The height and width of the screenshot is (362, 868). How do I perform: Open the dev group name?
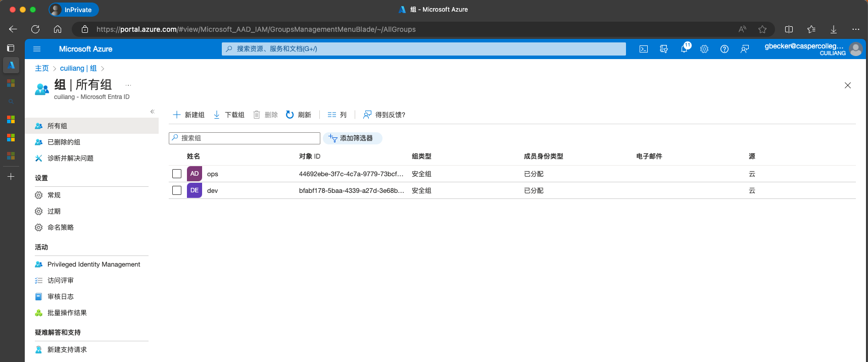[x=213, y=190]
